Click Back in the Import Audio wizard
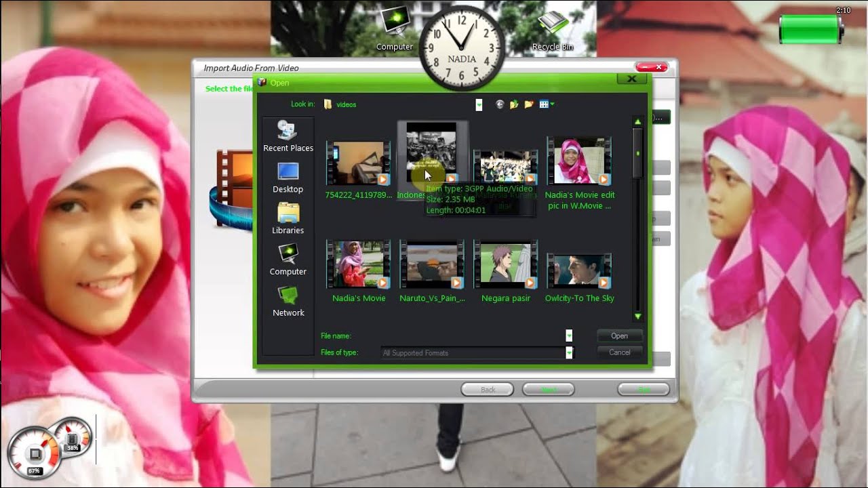The image size is (868, 488). (x=488, y=390)
